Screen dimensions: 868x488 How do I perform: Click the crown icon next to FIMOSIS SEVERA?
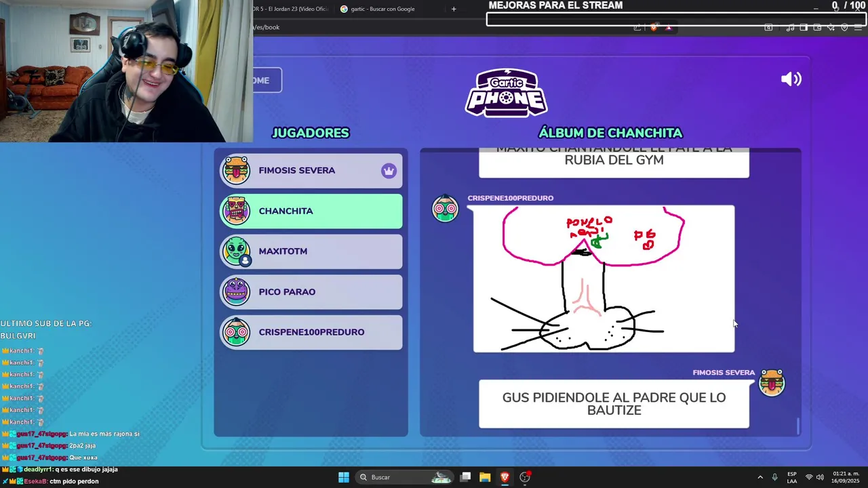[389, 171]
